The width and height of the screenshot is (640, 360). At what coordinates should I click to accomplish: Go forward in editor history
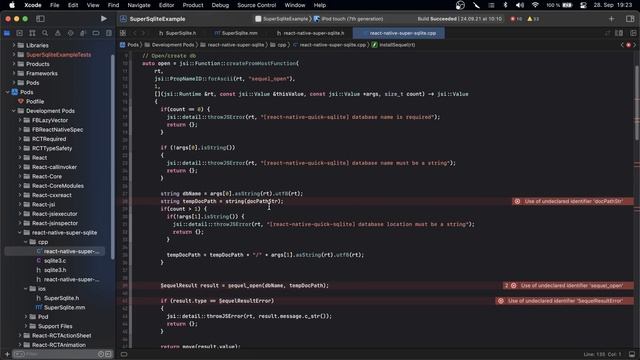144,33
